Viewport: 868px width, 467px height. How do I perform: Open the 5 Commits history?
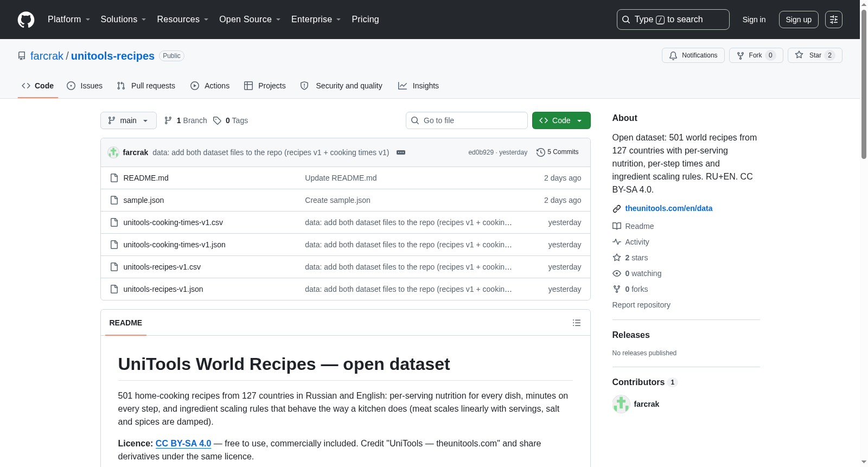558,152
